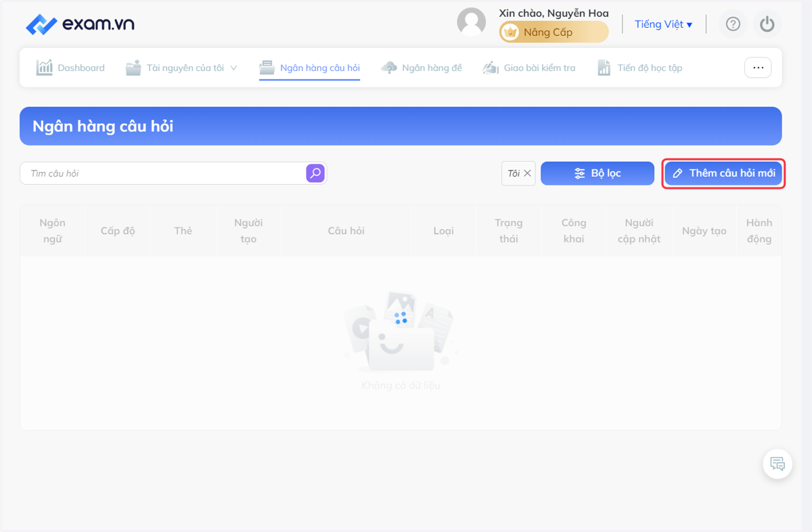
Task: Focus the Tìm câu hỏi search field
Action: [162, 173]
